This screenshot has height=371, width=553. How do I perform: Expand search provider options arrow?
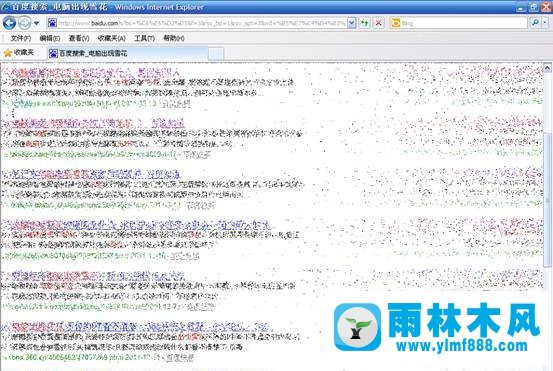pos(545,23)
